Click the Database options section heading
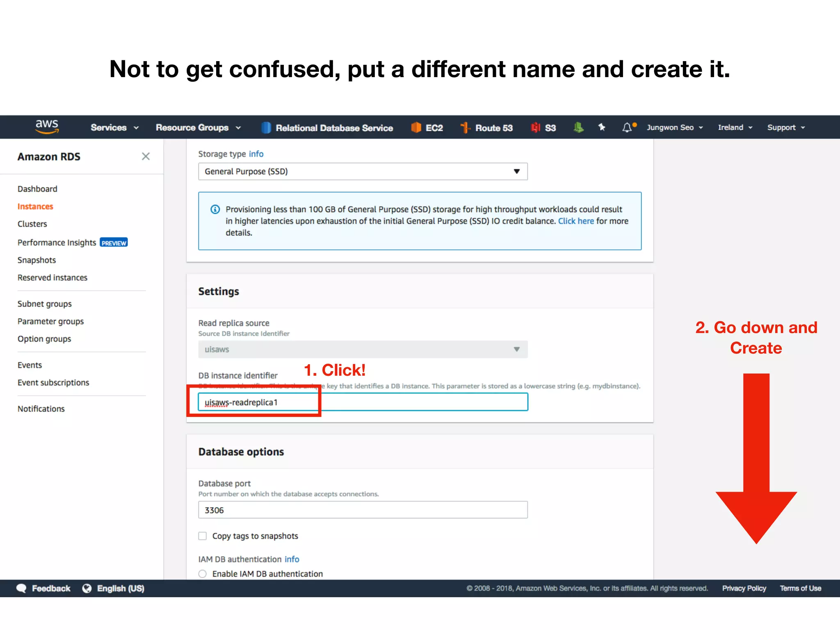840x630 pixels. (x=241, y=452)
